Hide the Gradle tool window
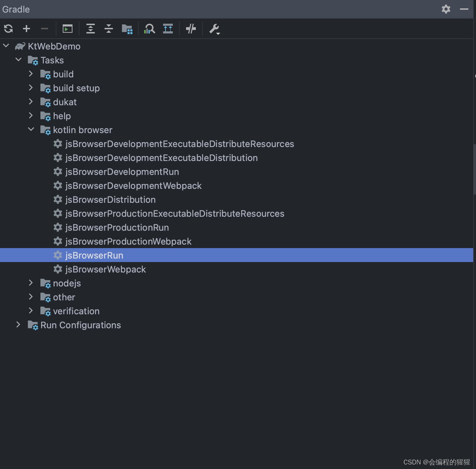The height and width of the screenshot is (469, 476). point(464,9)
